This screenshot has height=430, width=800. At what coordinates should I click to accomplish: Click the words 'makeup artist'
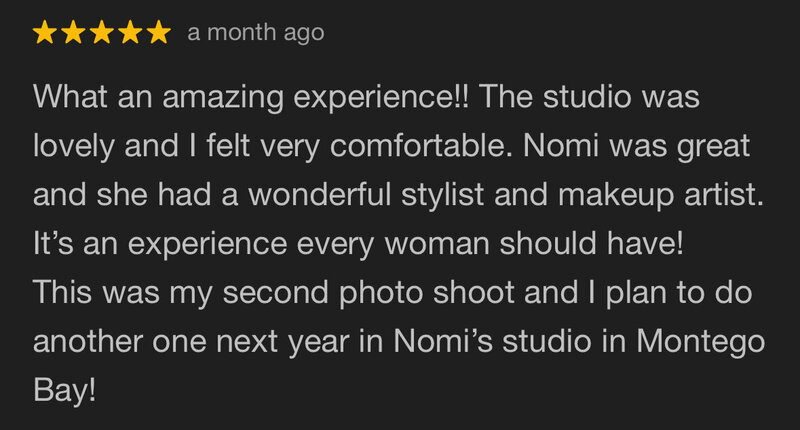click(x=661, y=196)
